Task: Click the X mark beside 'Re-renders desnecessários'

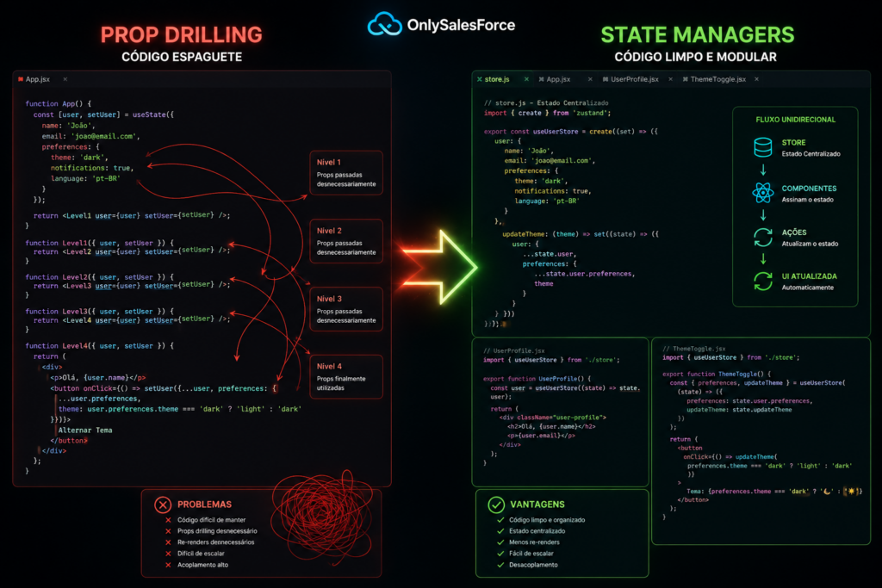Action: (168, 542)
